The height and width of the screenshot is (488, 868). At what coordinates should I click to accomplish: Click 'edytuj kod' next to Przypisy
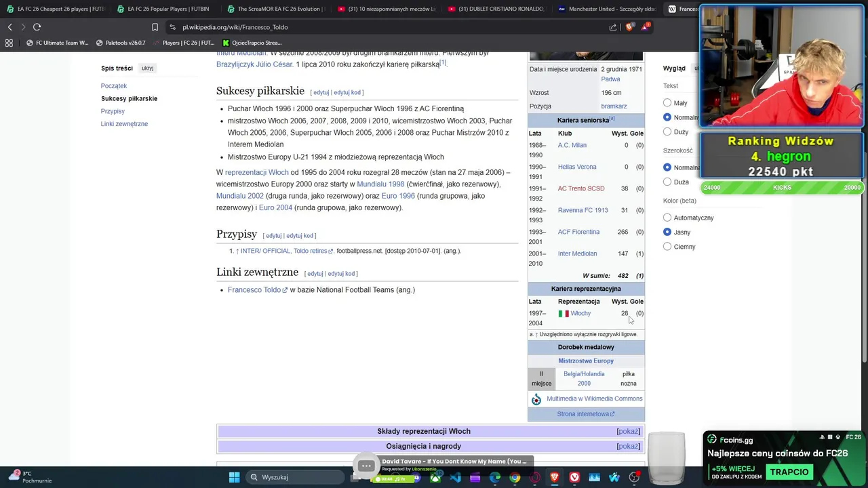tap(300, 236)
